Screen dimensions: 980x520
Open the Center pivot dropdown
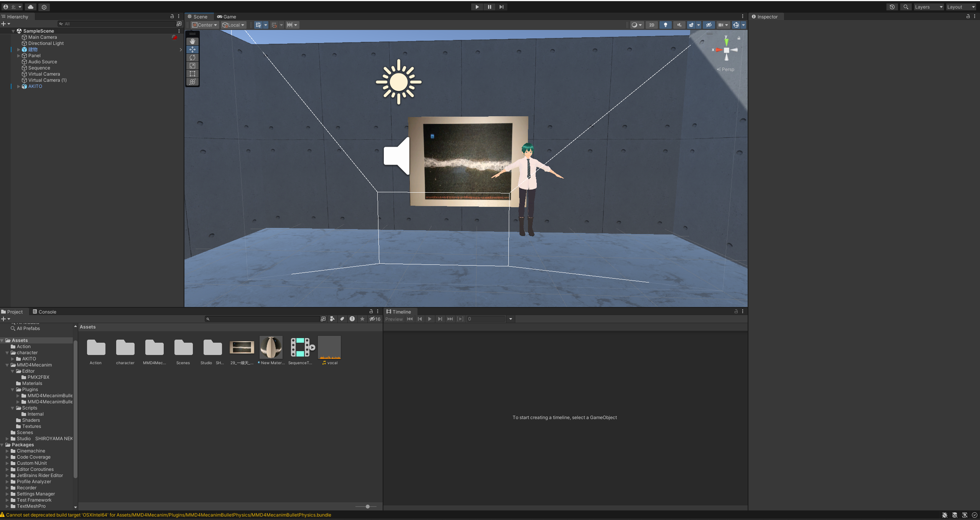[205, 25]
